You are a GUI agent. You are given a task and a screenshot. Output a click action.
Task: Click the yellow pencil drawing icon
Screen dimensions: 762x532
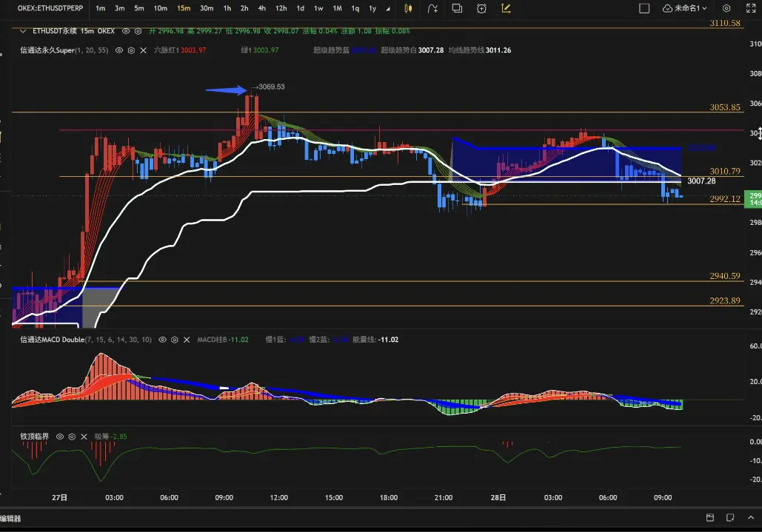[x=507, y=8]
